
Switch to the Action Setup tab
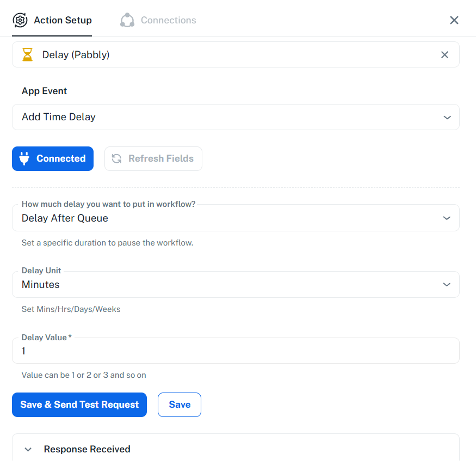coord(63,20)
